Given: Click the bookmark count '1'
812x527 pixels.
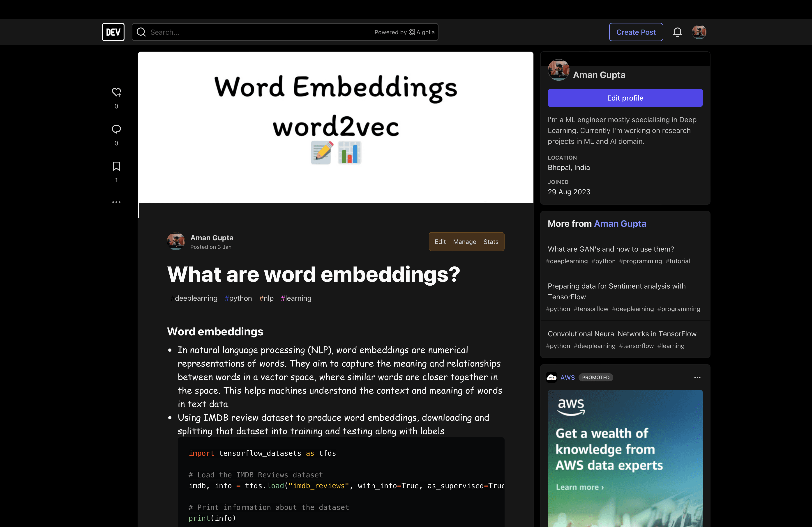Looking at the screenshot, I should pyautogui.click(x=116, y=180).
